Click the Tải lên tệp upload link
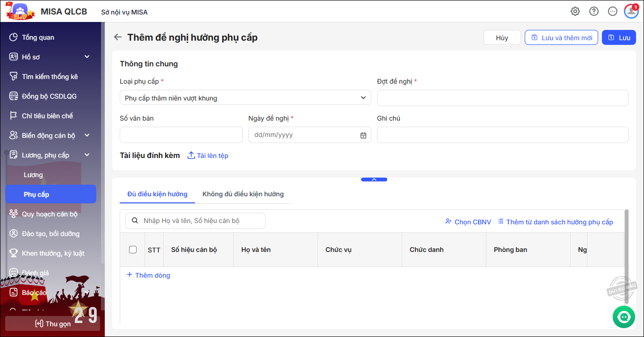Viewport: 644px width, 337px height. (208, 156)
